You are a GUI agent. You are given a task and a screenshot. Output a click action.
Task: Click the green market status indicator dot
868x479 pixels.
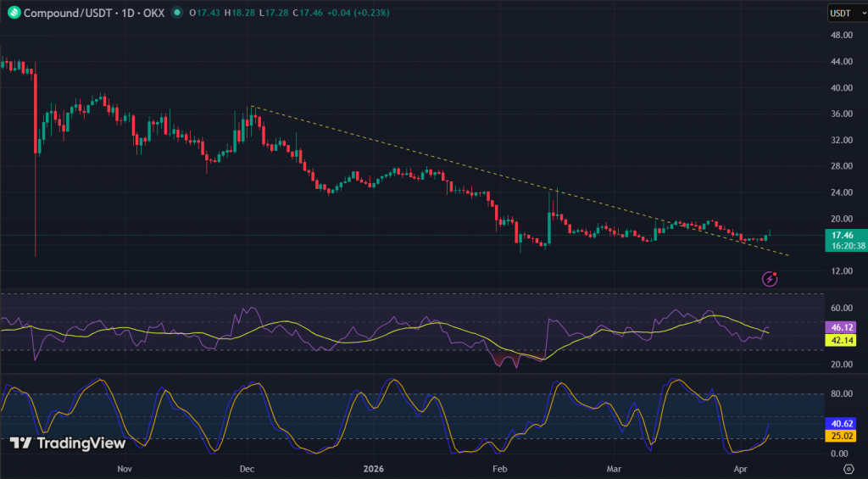pyautogui.click(x=176, y=13)
